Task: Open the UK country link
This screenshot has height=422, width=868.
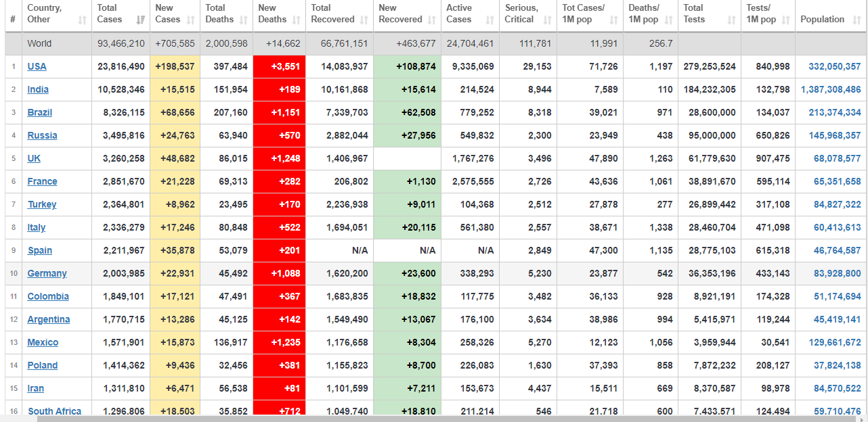Action: (x=34, y=158)
